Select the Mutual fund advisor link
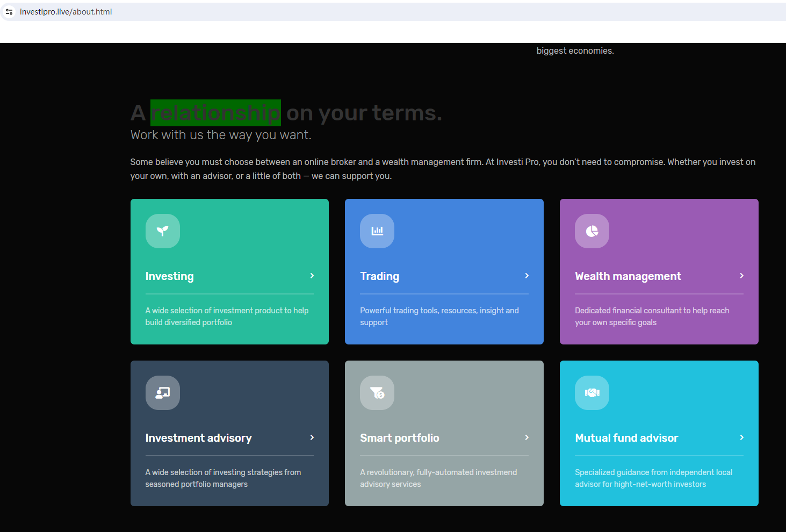 (626, 438)
